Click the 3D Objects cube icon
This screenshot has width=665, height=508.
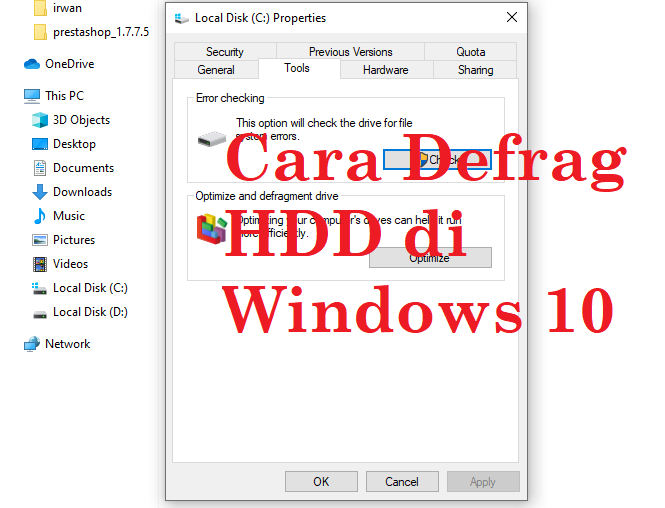[40, 120]
